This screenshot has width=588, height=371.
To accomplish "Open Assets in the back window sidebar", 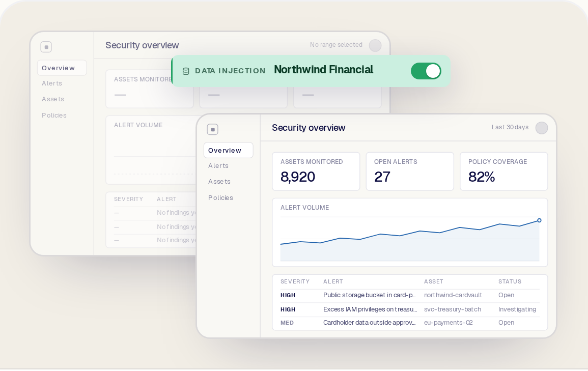I will pyautogui.click(x=53, y=99).
